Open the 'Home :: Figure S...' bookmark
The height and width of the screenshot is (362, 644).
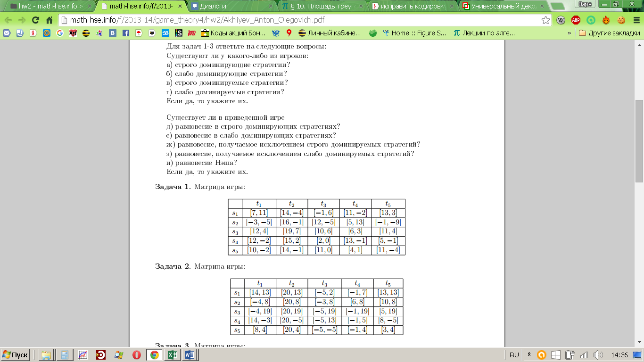point(414,33)
